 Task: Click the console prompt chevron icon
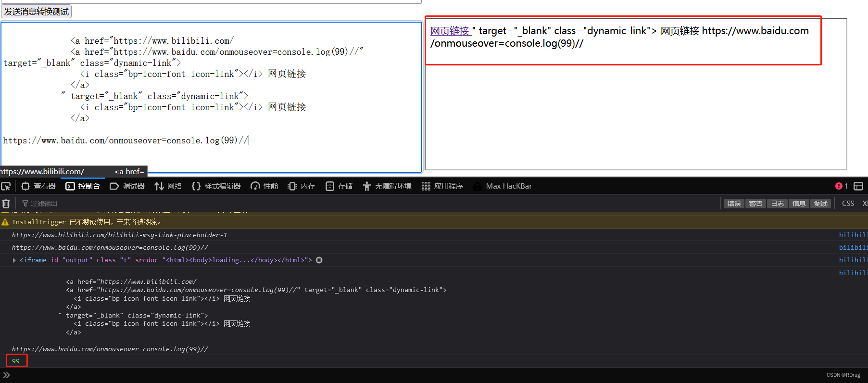pyautogui.click(x=6, y=375)
